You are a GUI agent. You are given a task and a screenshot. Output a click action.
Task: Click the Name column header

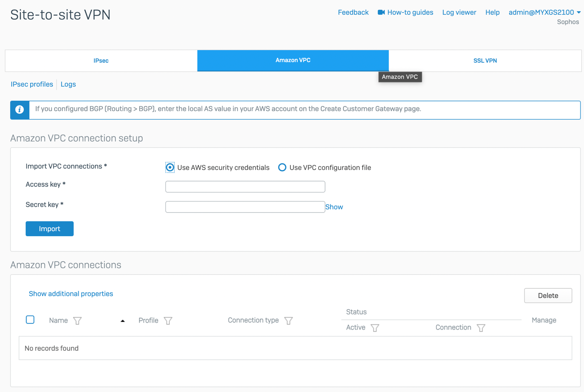tap(58, 321)
